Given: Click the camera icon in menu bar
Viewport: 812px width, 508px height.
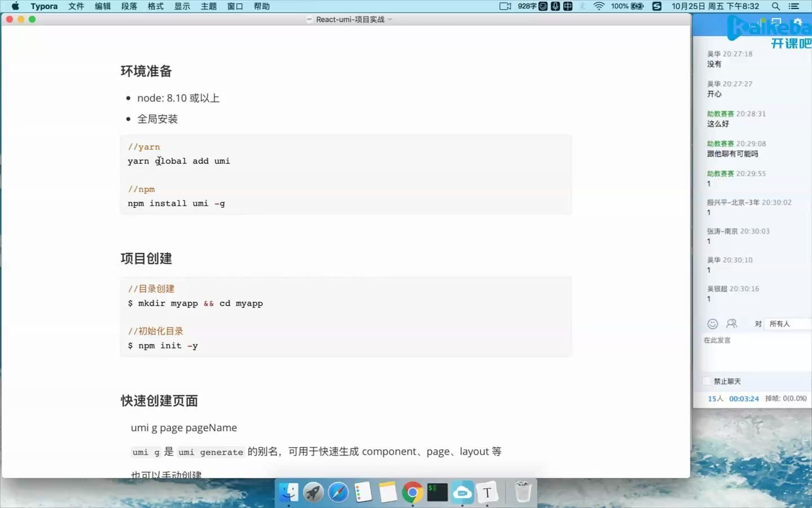Looking at the screenshot, I should point(505,6).
